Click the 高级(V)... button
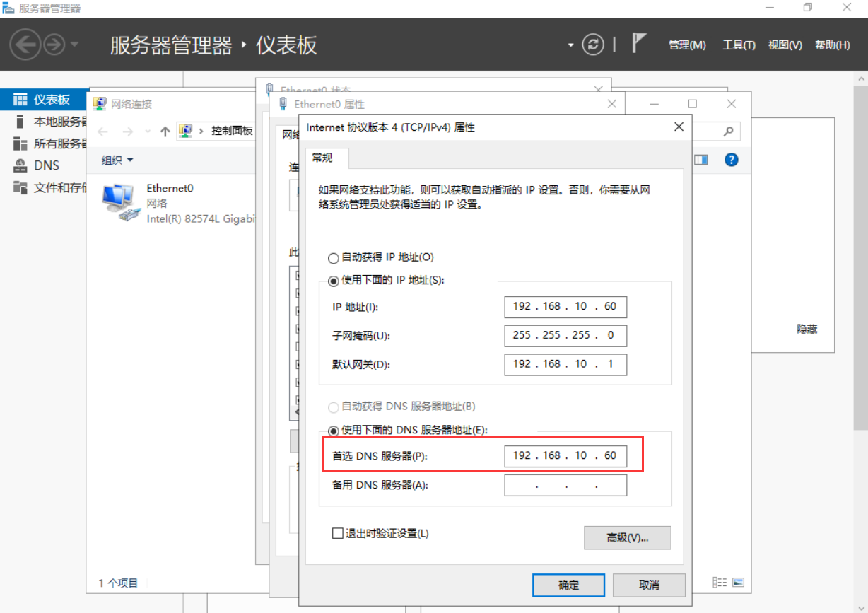The height and width of the screenshot is (613, 868). click(x=627, y=537)
